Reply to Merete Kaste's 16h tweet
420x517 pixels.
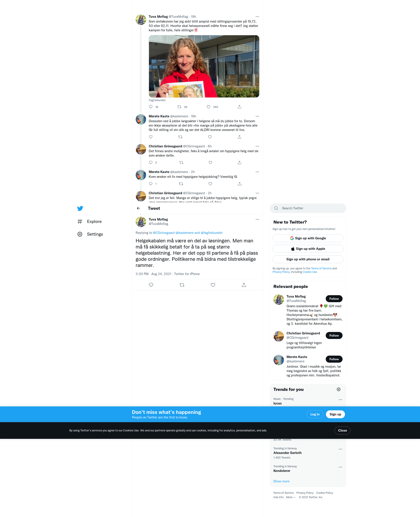151,137
